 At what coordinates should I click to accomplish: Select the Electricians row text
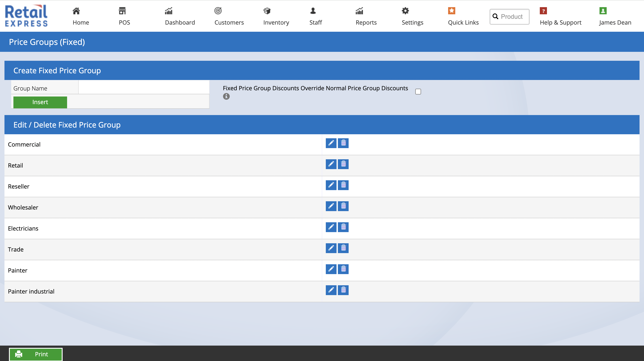click(23, 228)
